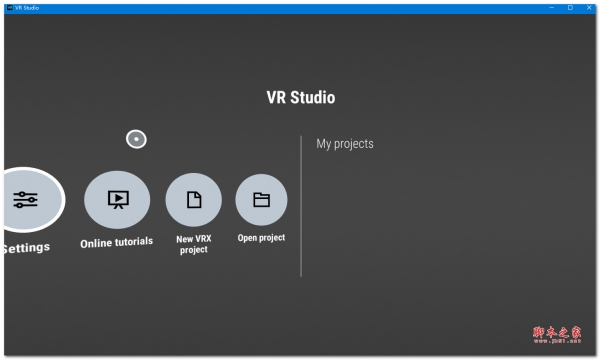This screenshot has width=600, height=360.
Task: Click the My projects heading
Action: click(x=345, y=144)
